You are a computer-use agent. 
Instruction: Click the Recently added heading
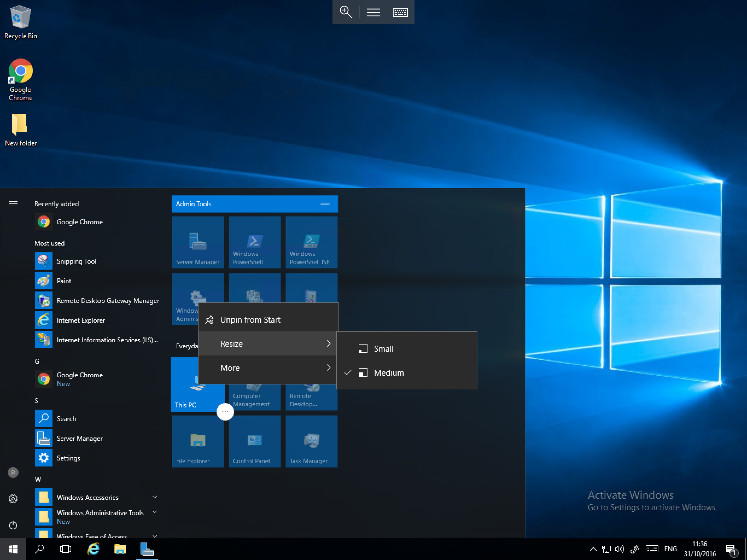pyautogui.click(x=57, y=204)
